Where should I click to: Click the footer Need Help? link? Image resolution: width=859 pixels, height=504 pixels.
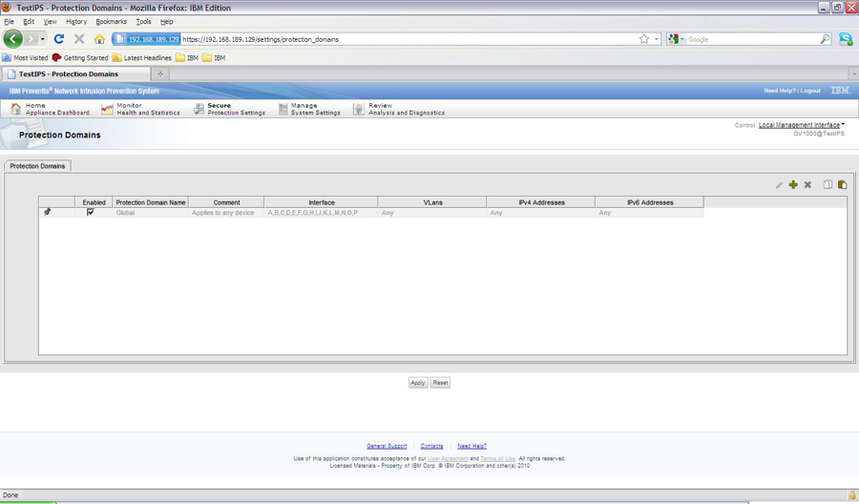(471, 446)
